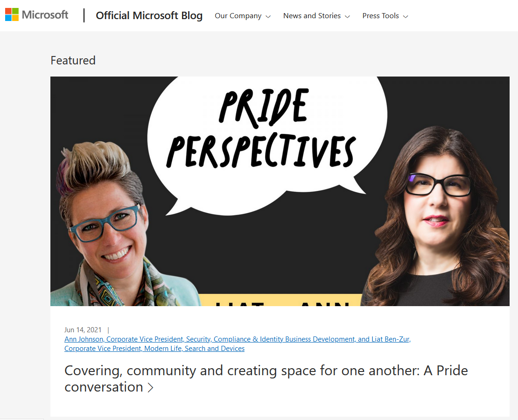Open the Press Tools menu

coord(381,16)
